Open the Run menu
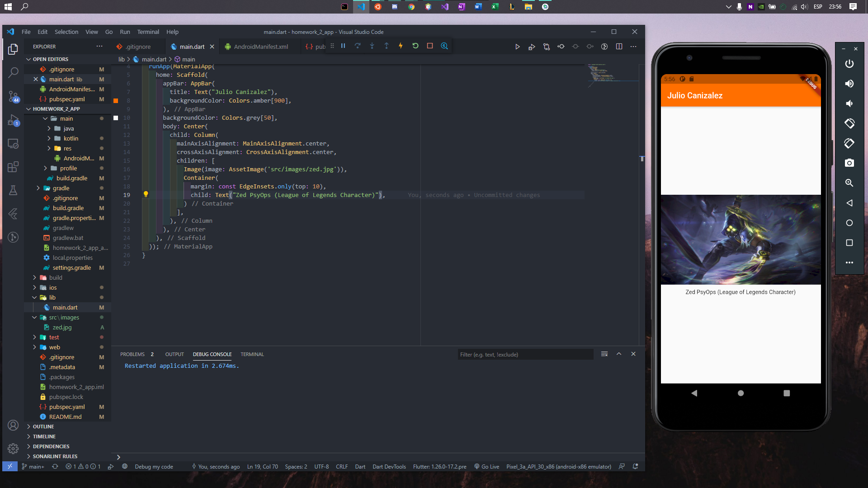The image size is (868, 488). coord(125,32)
